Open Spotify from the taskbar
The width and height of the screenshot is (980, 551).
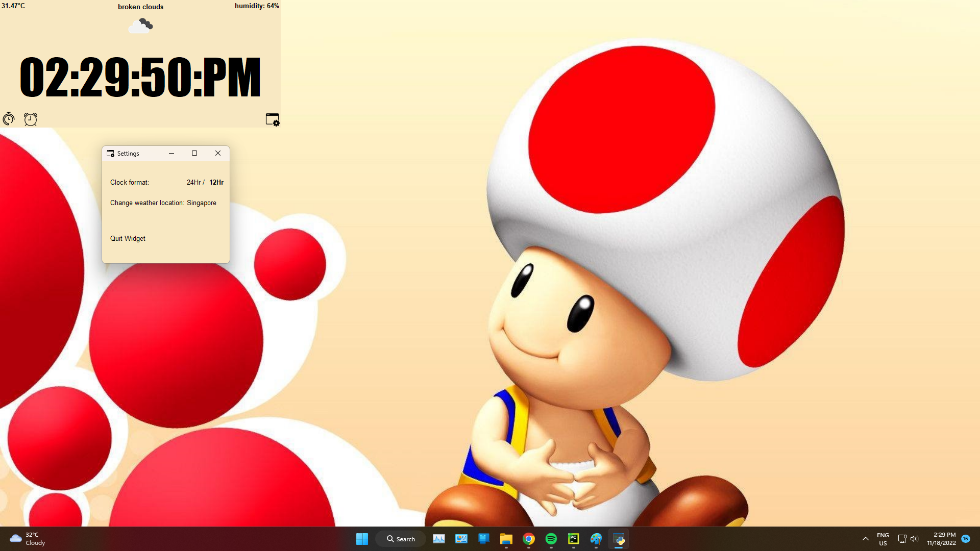(x=551, y=539)
